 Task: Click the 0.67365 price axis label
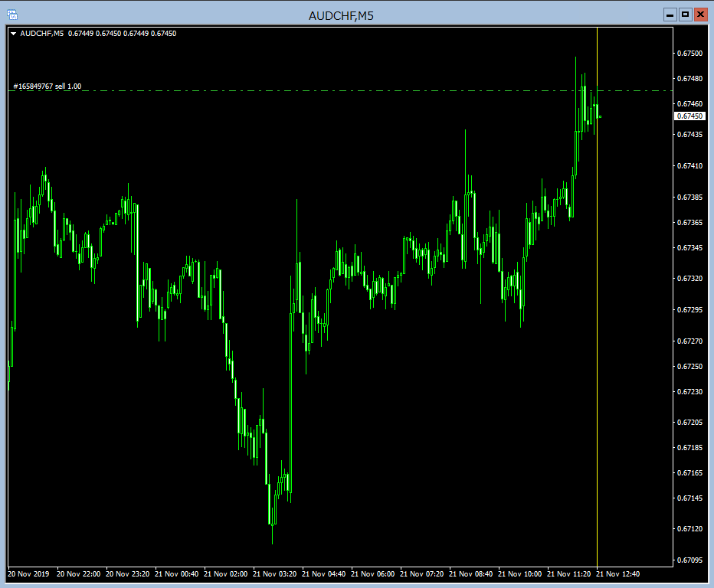[x=689, y=223]
